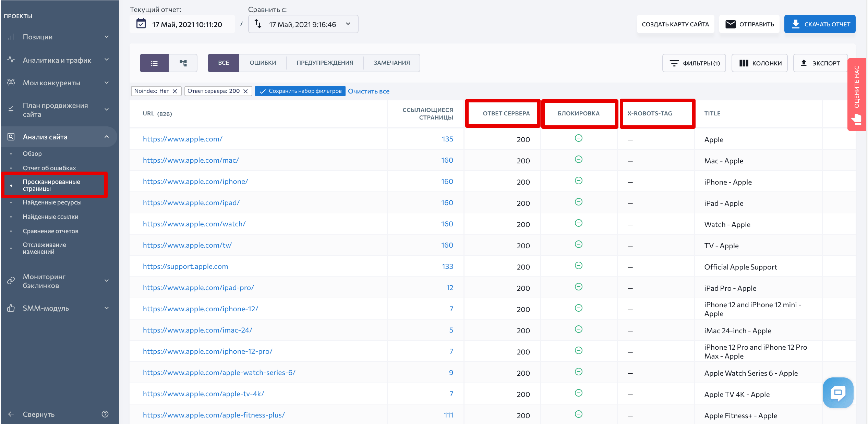Viewport: 868px width, 424px height.
Task: Click the ЭКСПОРТ button
Action: point(820,63)
